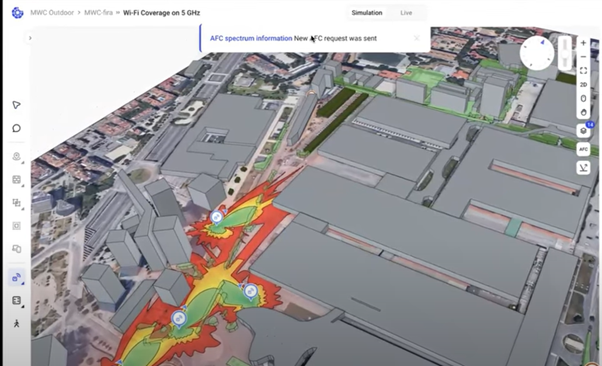Select the arrow pointer tool in sidebar
The height and width of the screenshot is (366, 602).
click(16, 105)
